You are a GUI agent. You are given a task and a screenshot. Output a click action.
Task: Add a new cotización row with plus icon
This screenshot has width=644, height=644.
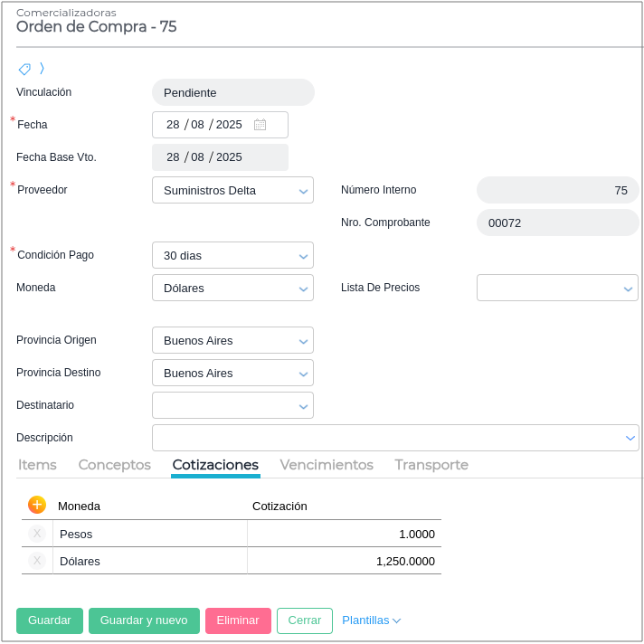click(37, 505)
